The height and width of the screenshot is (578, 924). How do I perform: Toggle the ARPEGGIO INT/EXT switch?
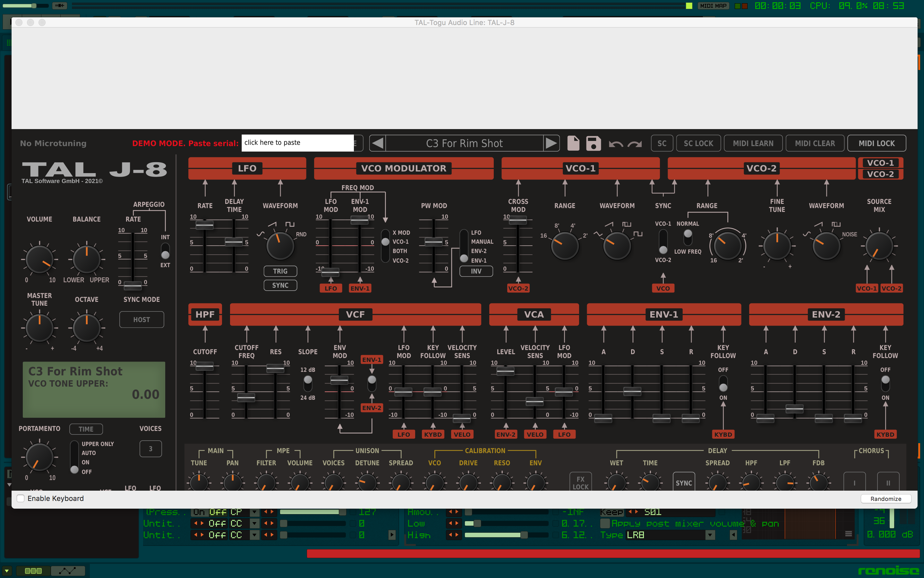165,251
